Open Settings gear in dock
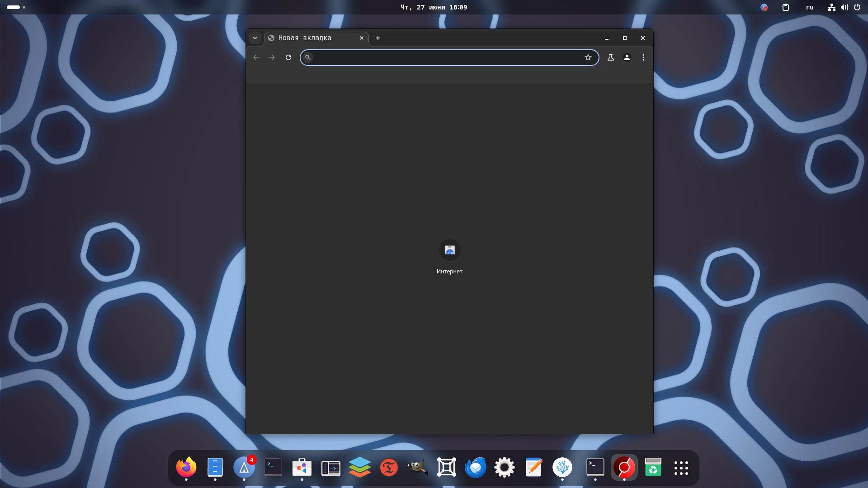868x488 pixels. click(505, 467)
